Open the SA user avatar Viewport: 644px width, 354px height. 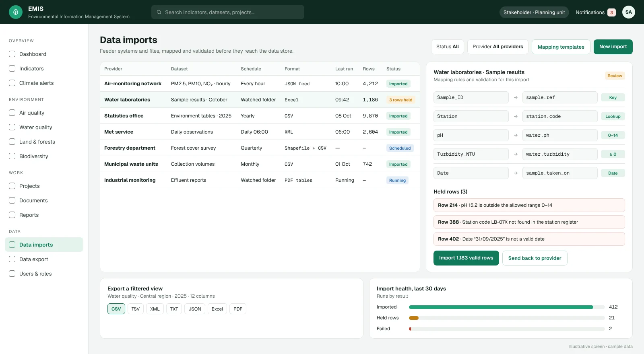point(629,12)
